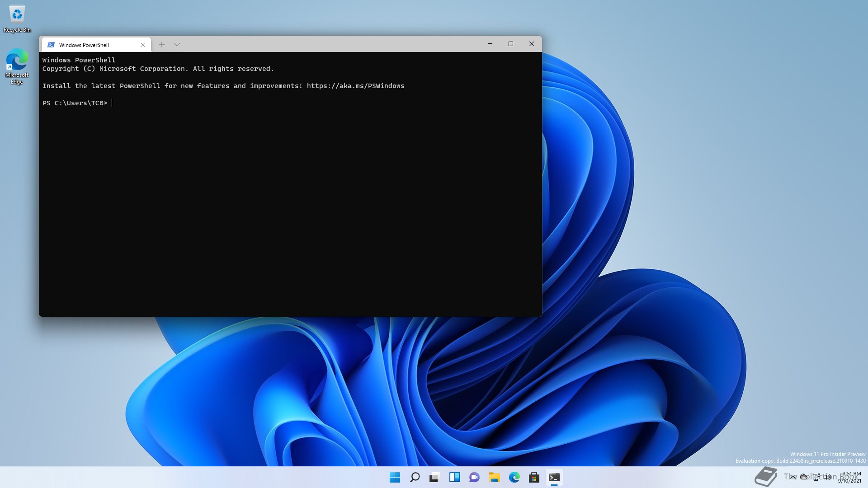Viewport: 868px width, 488px height.
Task: Launch Microsoft Edge from the taskbar
Action: point(514,477)
